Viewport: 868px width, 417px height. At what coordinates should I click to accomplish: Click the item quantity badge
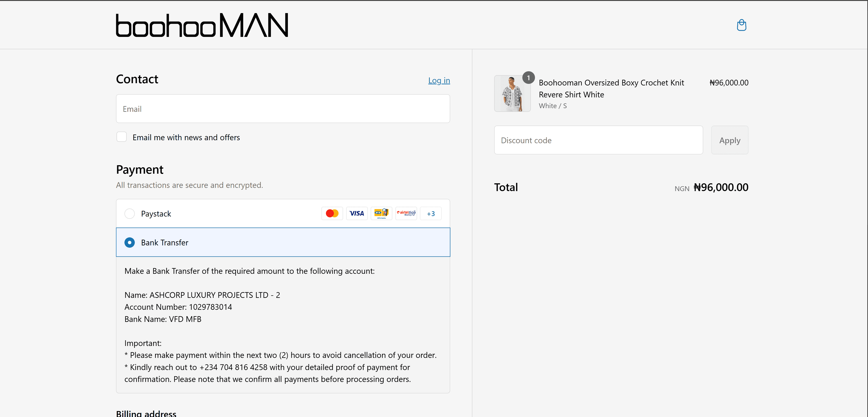528,78
